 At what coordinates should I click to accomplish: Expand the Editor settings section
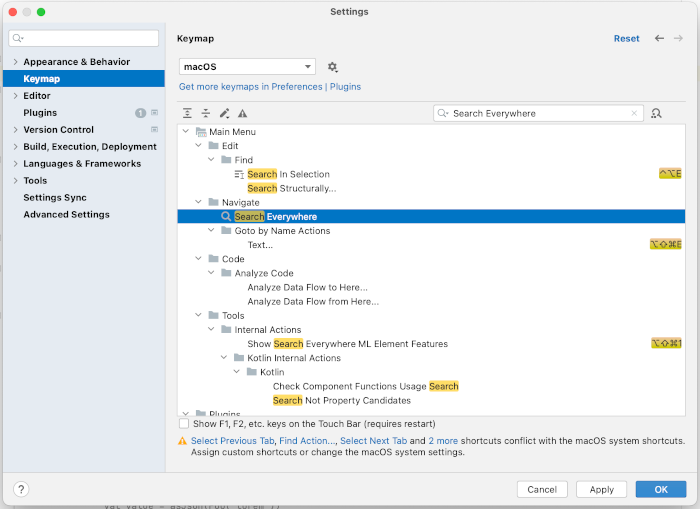(x=16, y=96)
